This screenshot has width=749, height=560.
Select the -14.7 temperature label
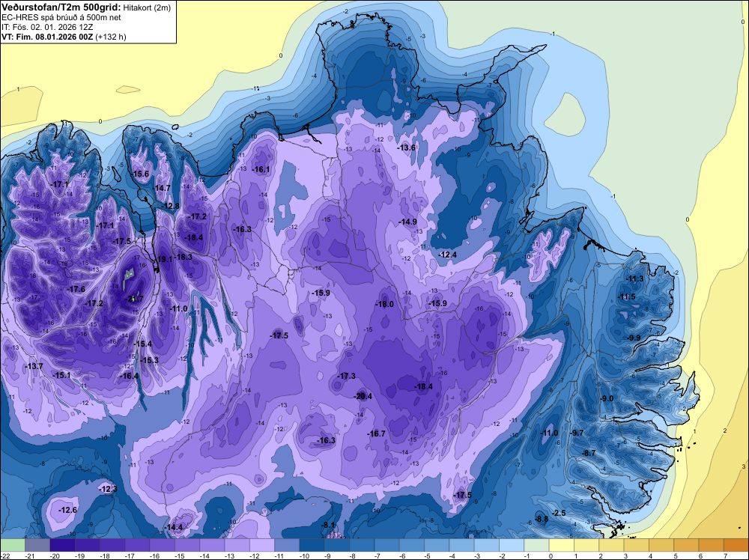coord(163,188)
